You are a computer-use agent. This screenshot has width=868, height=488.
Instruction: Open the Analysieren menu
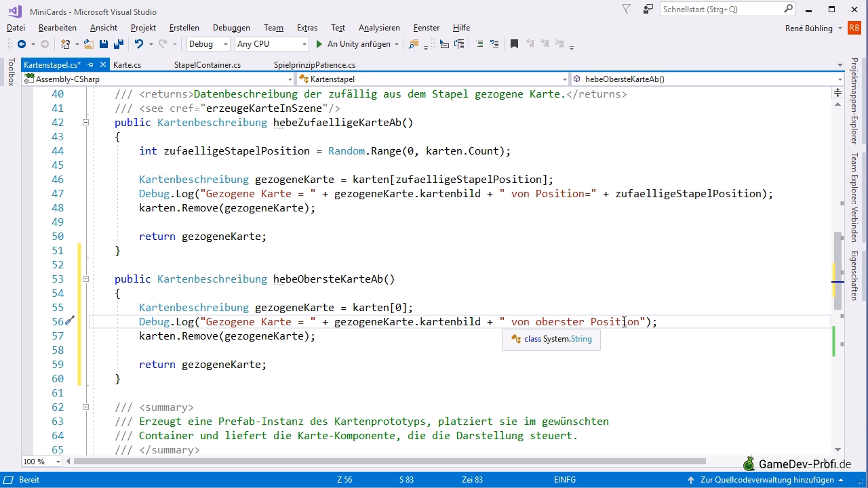coord(379,28)
